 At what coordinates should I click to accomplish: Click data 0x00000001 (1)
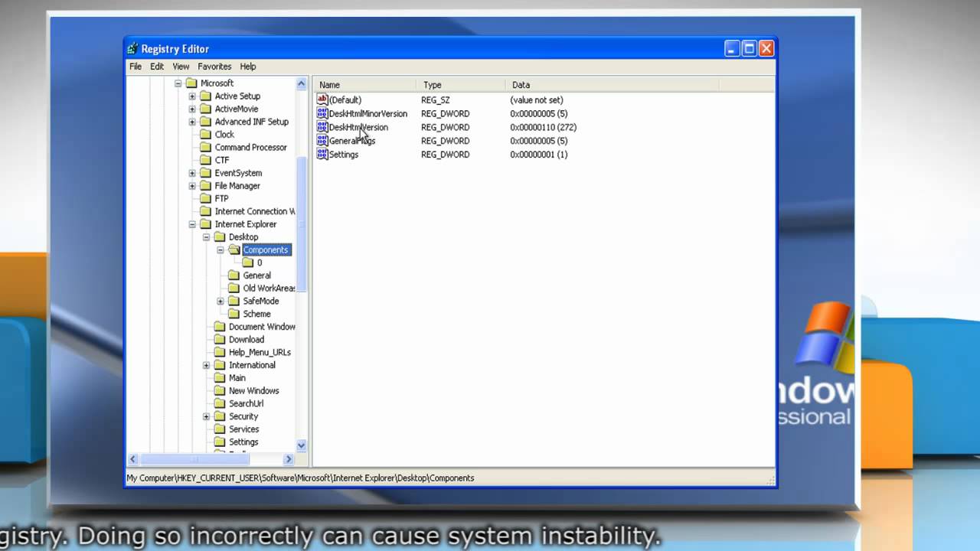click(x=539, y=155)
